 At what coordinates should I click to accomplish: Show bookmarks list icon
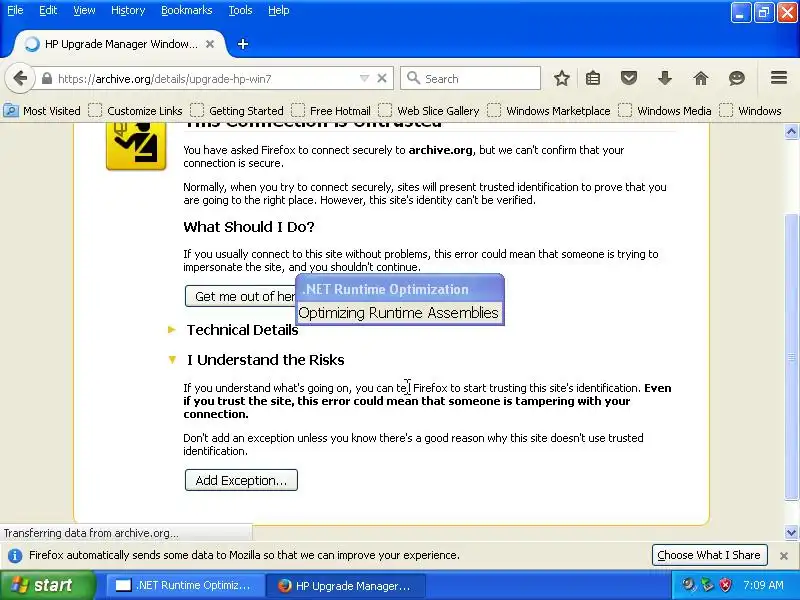(x=593, y=78)
